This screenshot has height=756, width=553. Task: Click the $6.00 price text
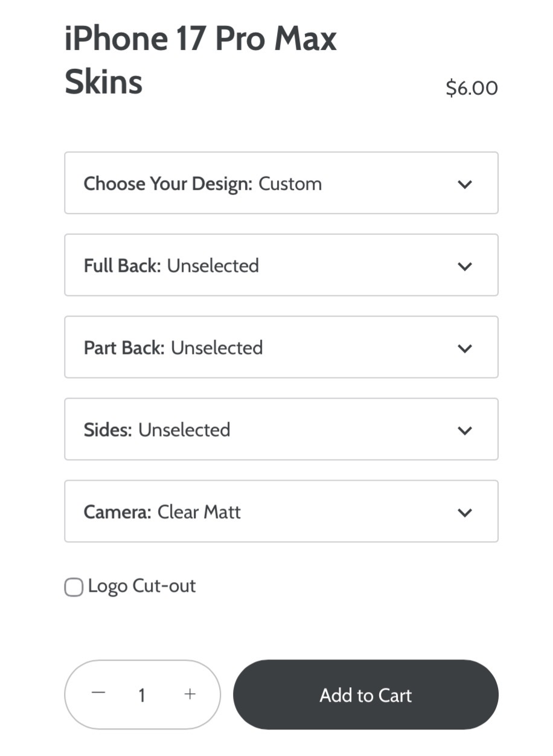tap(471, 88)
